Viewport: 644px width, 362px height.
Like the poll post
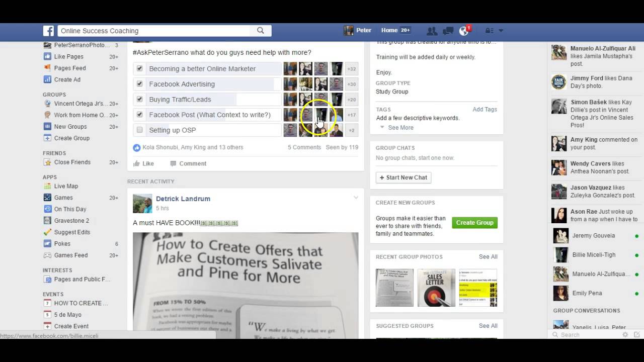143,163
